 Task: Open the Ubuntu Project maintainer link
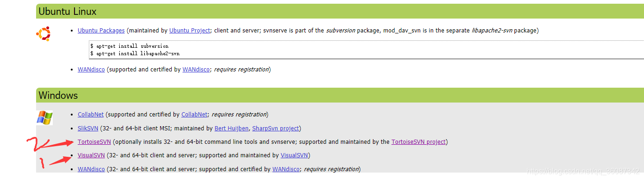tap(190, 31)
